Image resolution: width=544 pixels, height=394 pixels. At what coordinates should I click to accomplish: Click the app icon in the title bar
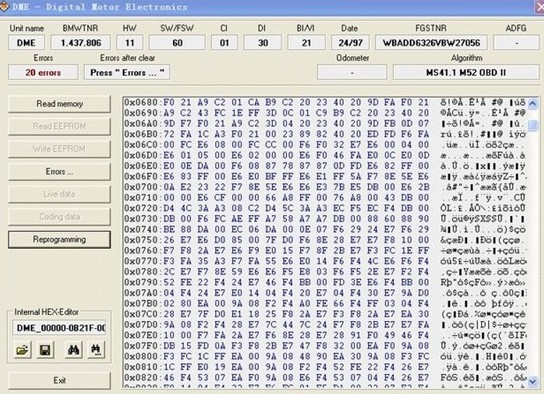(4, 7)
